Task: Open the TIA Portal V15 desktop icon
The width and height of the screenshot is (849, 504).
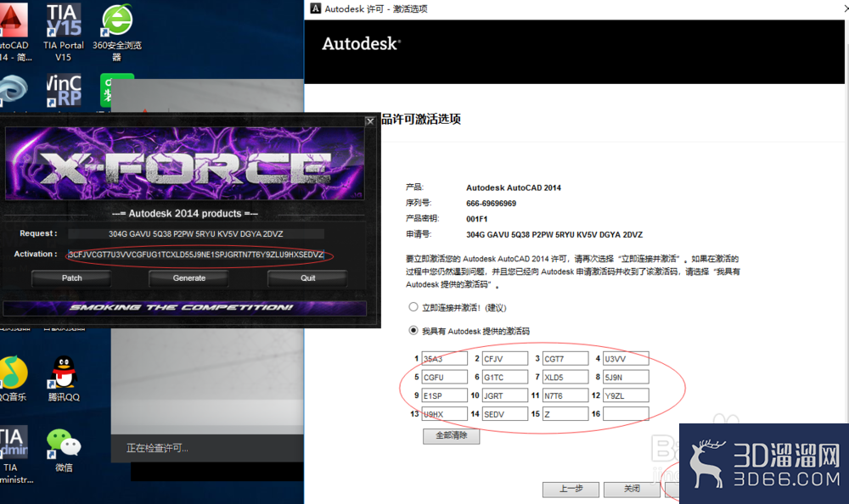Action: [64, 31]
